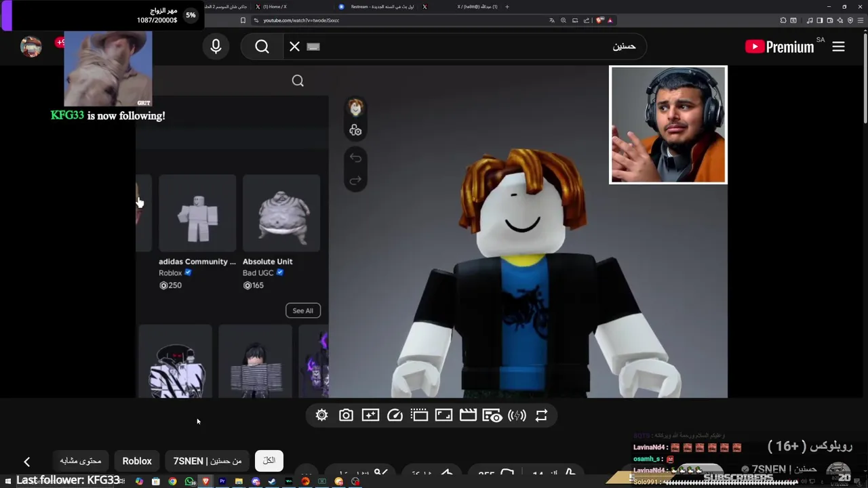Screen dimensions: 868x488
Task: Switch to the Restream browser tab
Action: (x=378, y=7)
